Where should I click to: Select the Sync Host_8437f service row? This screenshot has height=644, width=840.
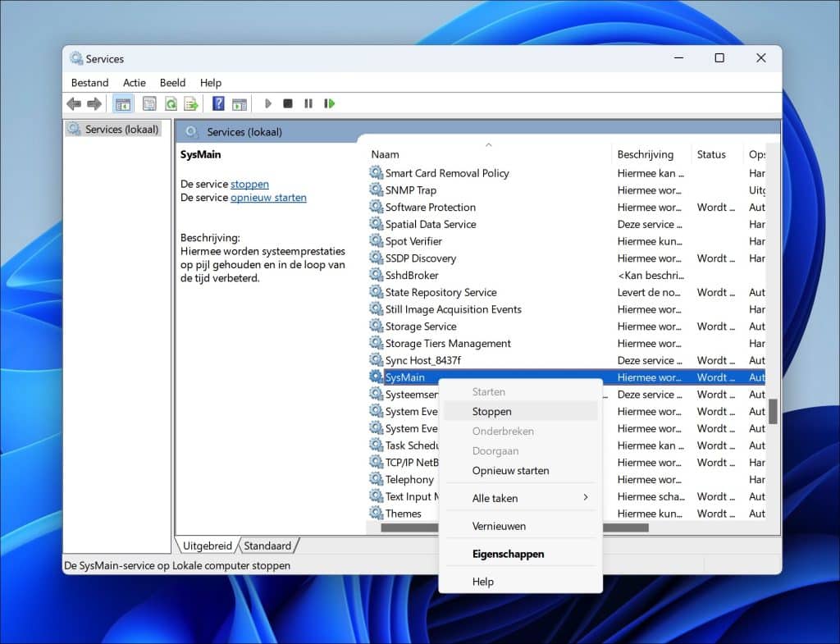(x=566, y=360)
